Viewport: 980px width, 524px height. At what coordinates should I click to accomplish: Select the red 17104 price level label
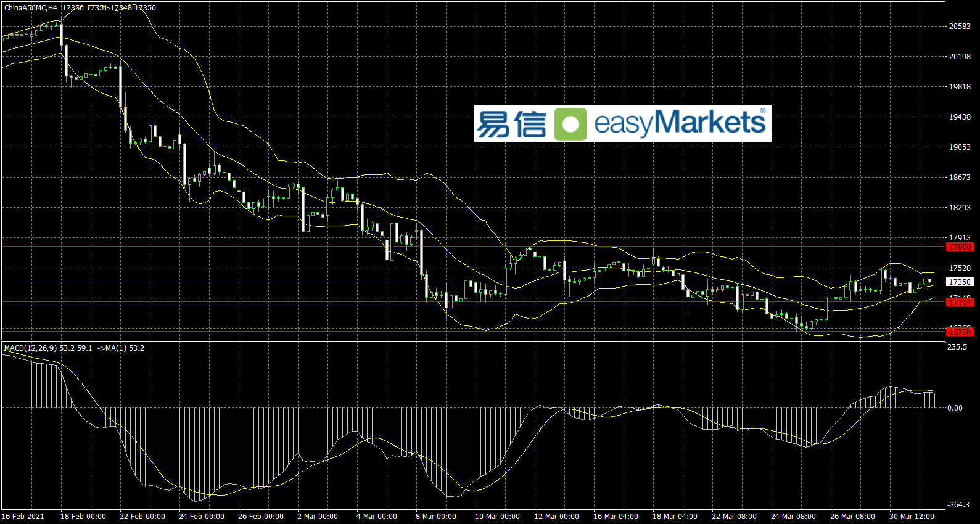pyautogui.click(x=960, y=302)
